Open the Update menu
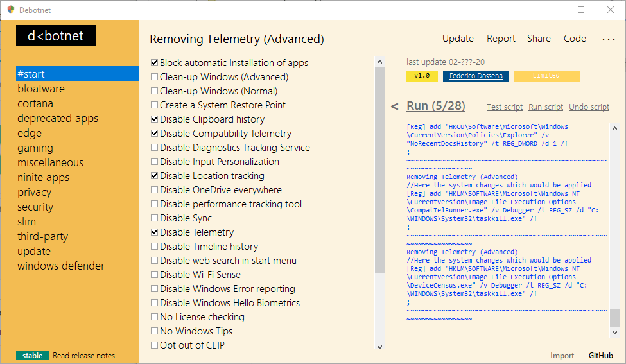 (x=458, y=39)
